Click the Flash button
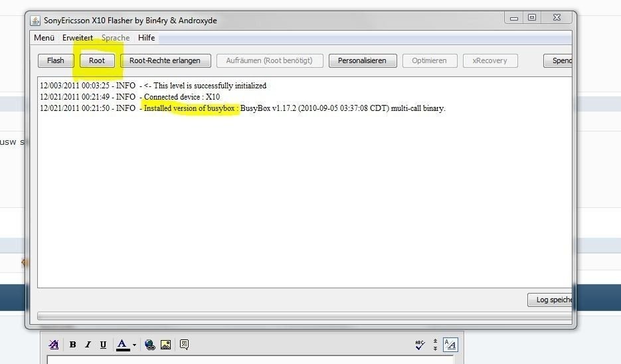This screenshot has width=621, height=364. point(56,60)
